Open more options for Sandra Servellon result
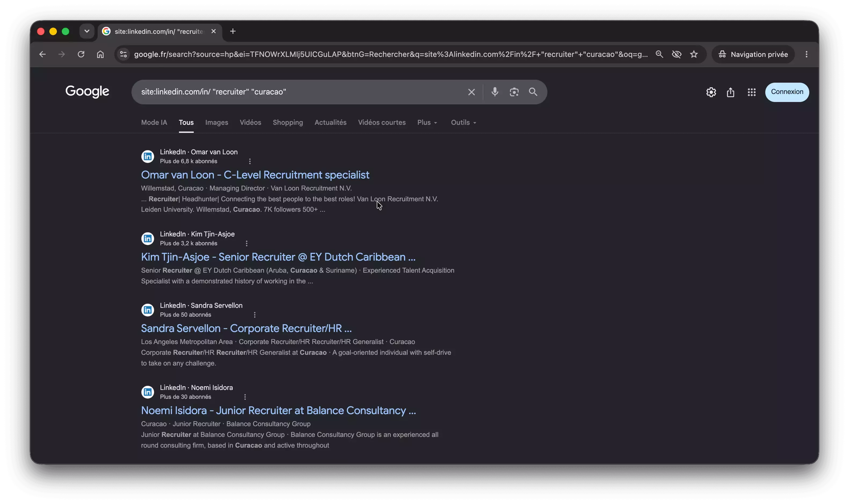Image resolution: width=849 pixels, height=504 pixels. [255, 315]
